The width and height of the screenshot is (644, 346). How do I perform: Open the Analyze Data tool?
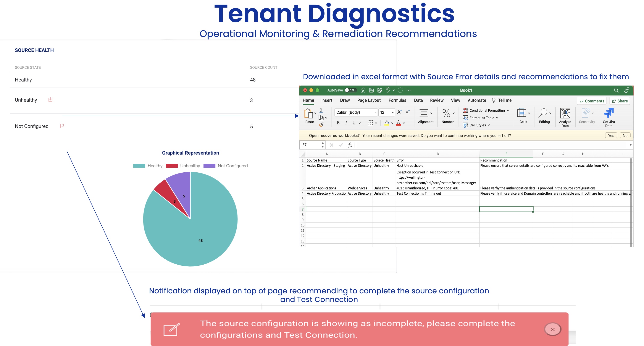pos(565,114)
